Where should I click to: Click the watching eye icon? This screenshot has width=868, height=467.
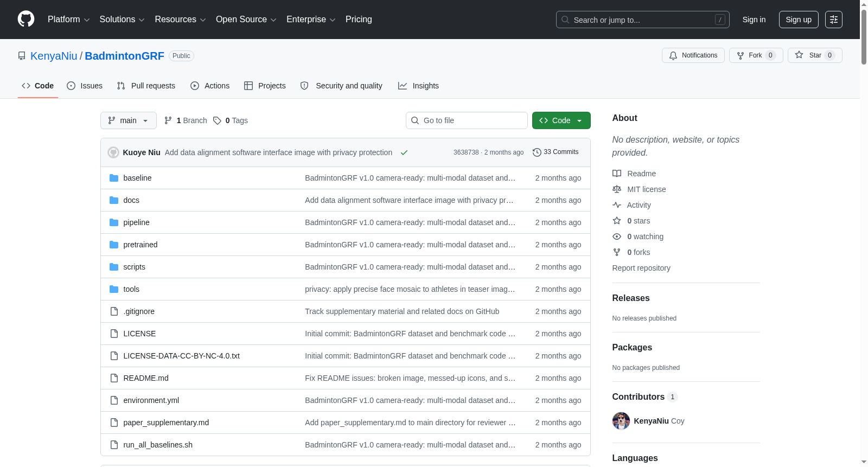[x=617, y=236]
